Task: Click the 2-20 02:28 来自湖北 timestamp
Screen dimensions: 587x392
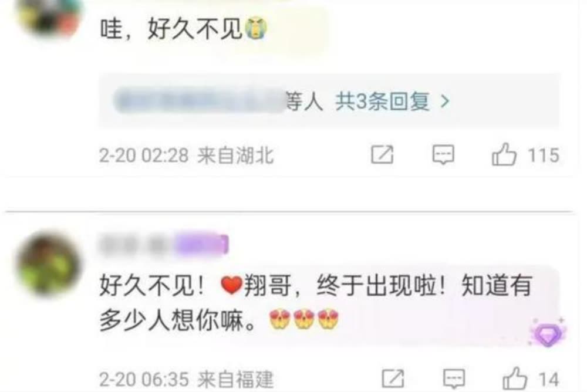Action: (186, 155)
